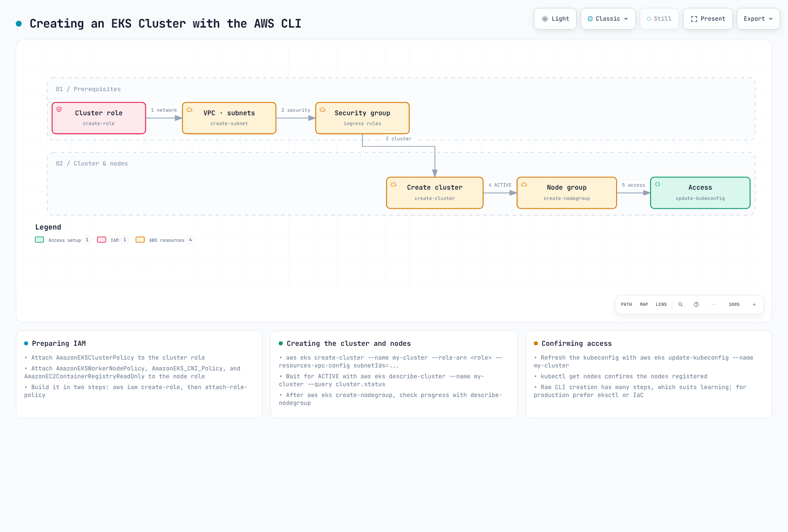Switch to PATH view mode

click(626, 304)
